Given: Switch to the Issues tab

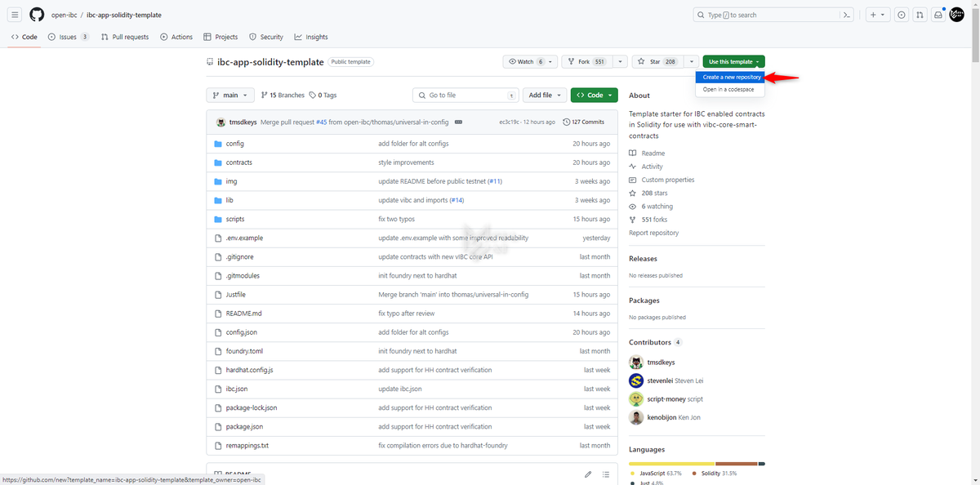Looking at the screenshot, I should point(69,37).
